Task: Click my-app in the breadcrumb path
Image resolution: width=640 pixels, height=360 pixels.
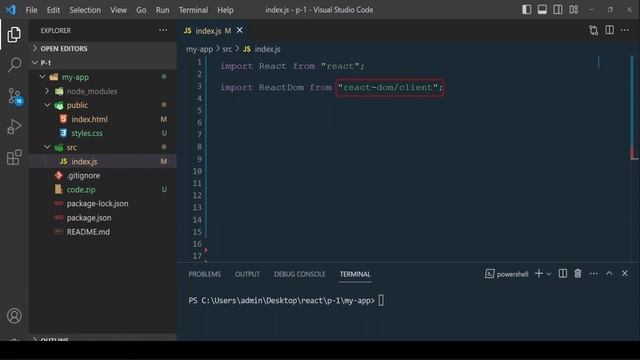Action: tap(199, 49)
